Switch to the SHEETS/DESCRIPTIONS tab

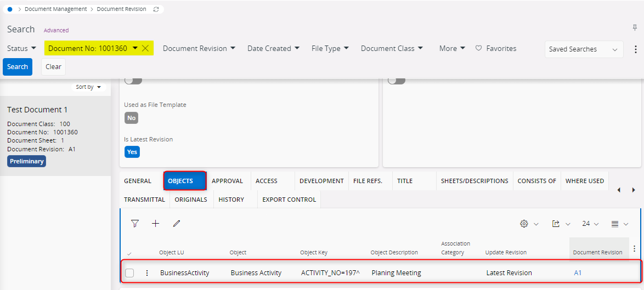(474, 181)
